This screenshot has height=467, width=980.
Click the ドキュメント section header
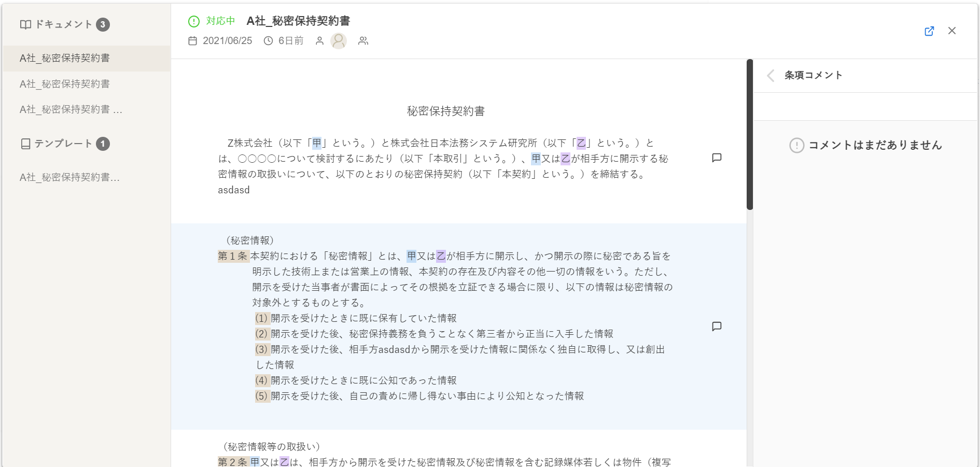coord(63,24)
